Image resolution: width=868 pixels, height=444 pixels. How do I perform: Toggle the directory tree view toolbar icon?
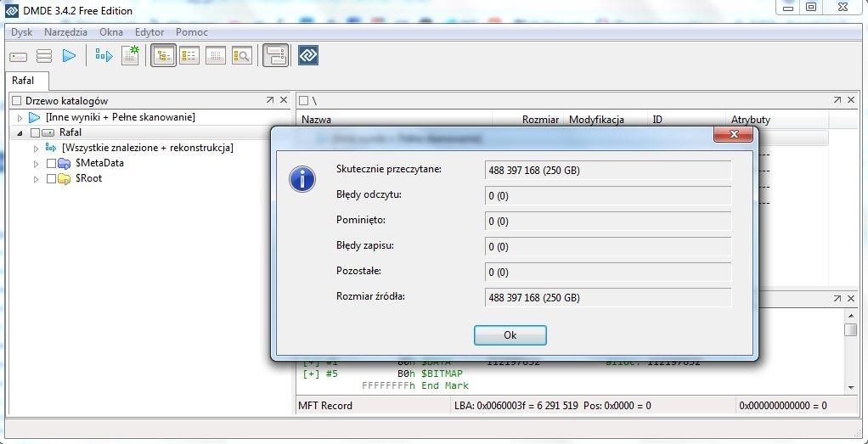[164, 55]
